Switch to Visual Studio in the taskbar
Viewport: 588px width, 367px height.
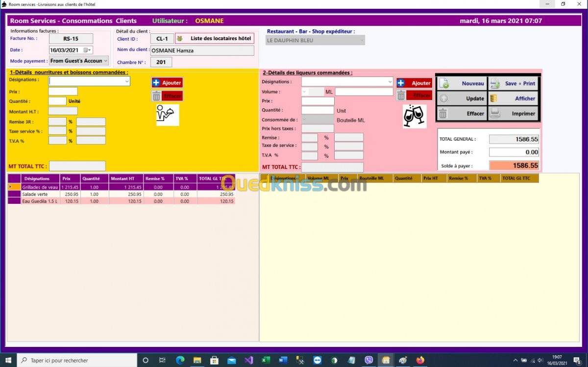click(248, 360)
